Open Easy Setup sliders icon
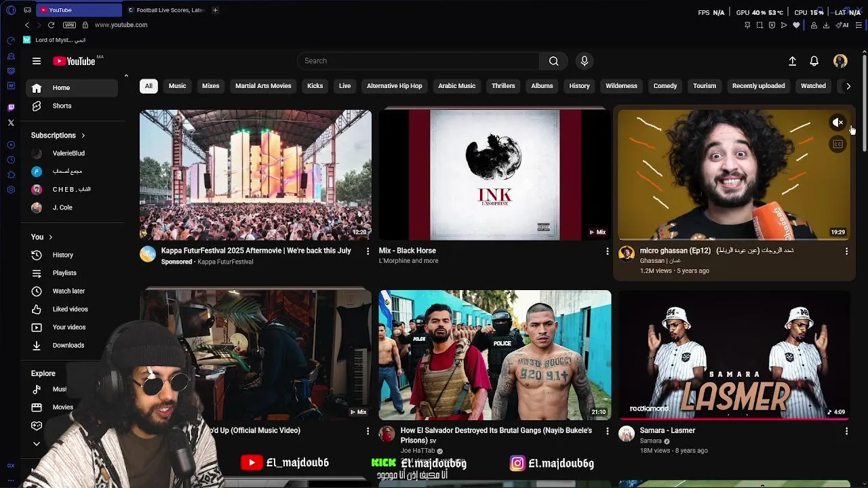868x488 pixels. [859, 25]
